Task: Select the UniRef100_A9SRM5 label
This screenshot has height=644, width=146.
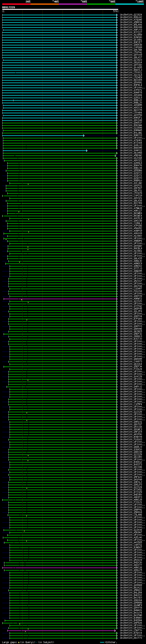Action: 131,105
